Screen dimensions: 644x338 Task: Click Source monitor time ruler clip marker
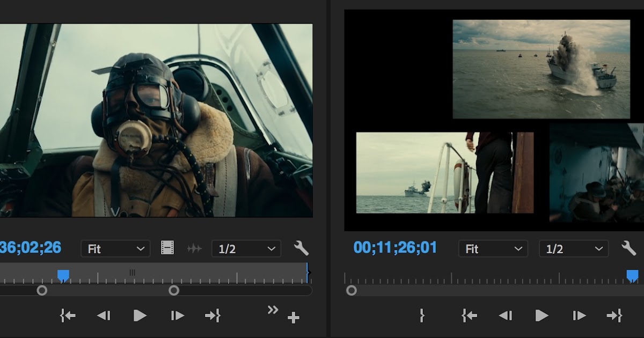[x=132, y=273]
